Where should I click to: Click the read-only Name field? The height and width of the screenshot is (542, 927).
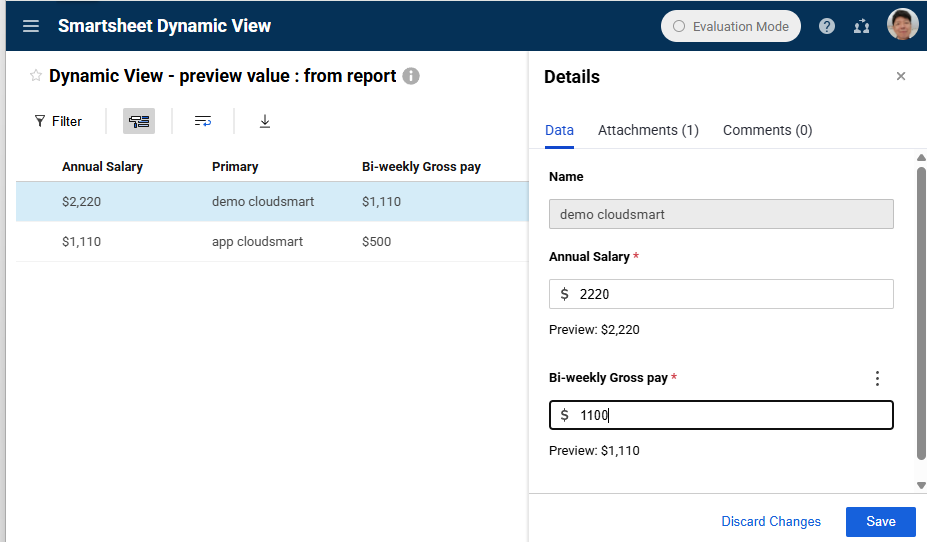click(x=721, y=214)
